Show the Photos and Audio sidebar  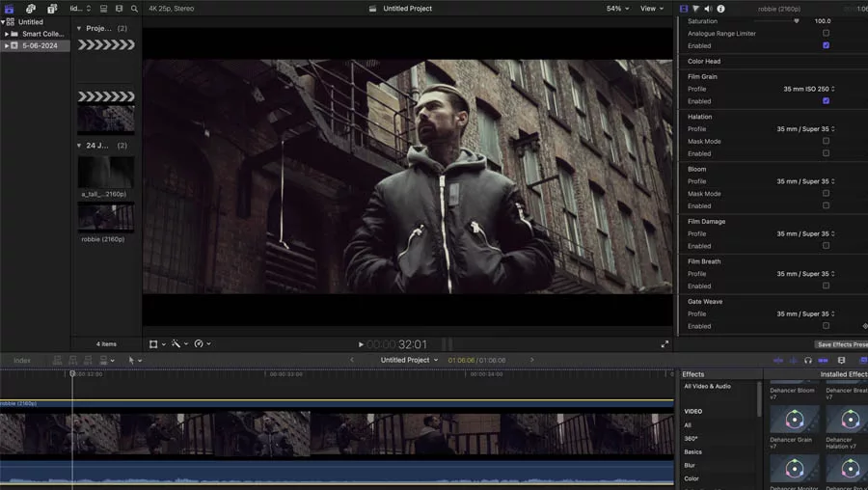(x=31, y=9)
